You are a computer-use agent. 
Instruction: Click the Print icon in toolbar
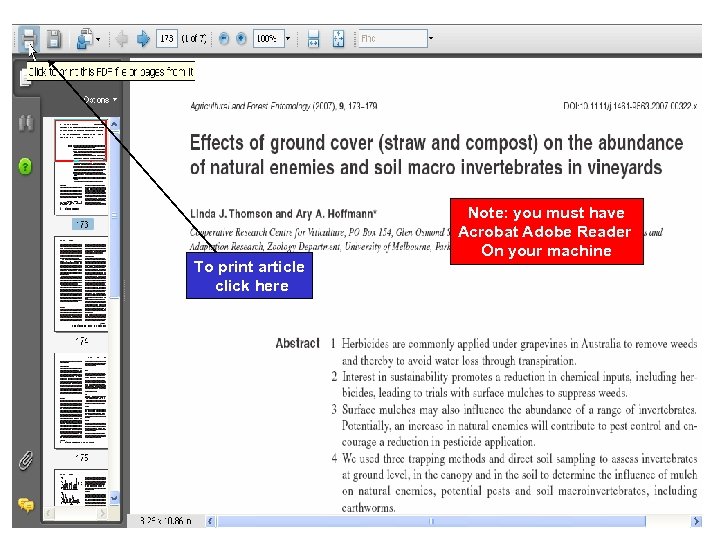28,38
